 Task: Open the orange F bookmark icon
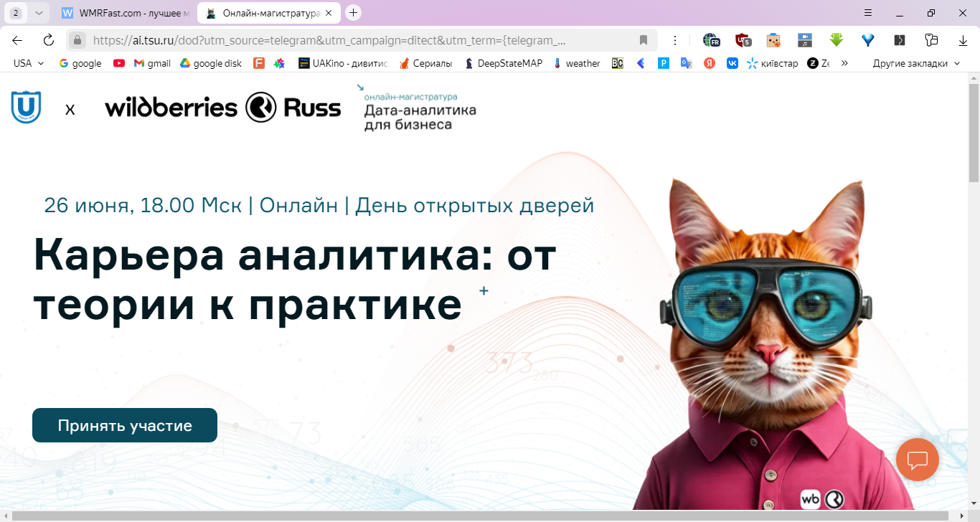[259, 63]
